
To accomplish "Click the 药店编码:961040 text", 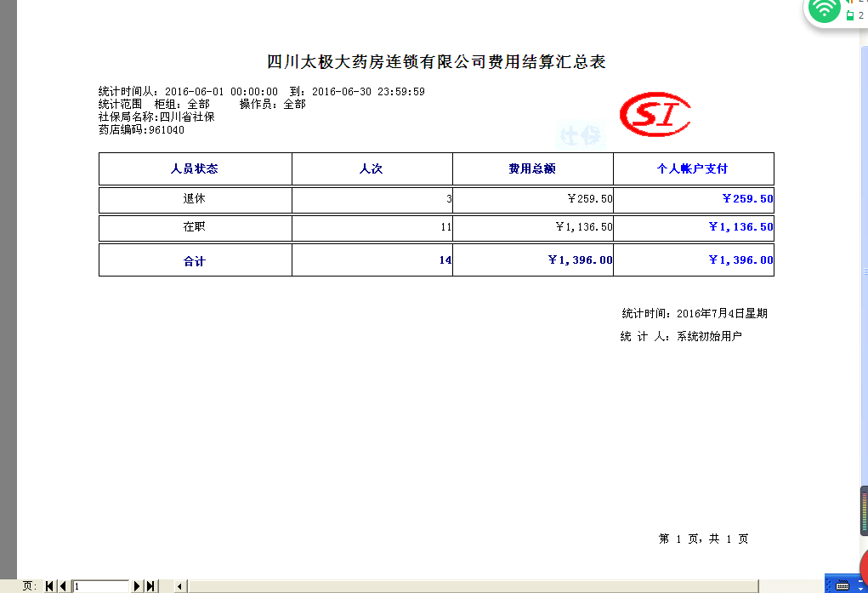I will click(141, 129).
